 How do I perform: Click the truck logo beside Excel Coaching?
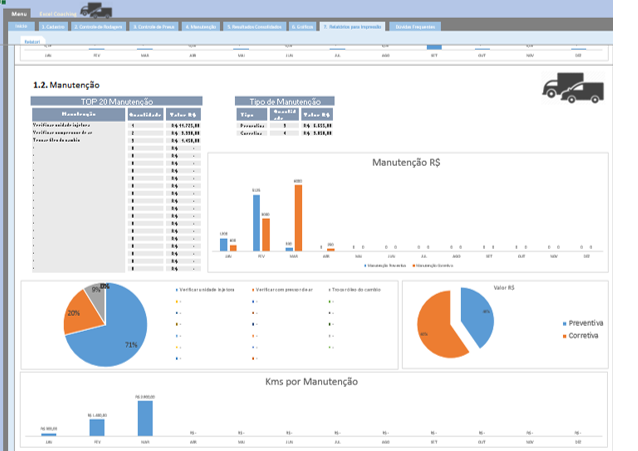pyautogui.click(x=96, y=10)
